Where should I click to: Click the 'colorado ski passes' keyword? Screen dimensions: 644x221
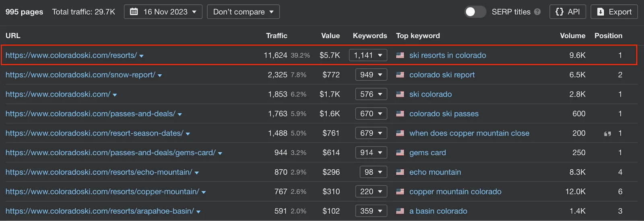click(x=444, y=114)
